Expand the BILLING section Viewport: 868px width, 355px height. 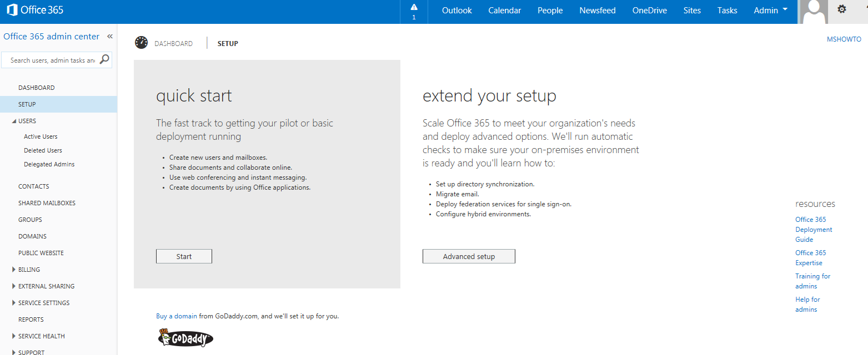coord(14,270)
